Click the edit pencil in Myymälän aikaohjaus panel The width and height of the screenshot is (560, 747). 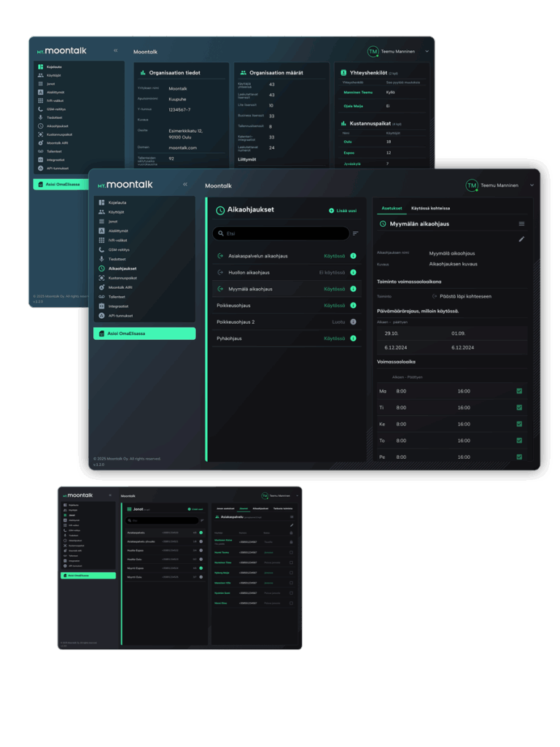(521, 239)
